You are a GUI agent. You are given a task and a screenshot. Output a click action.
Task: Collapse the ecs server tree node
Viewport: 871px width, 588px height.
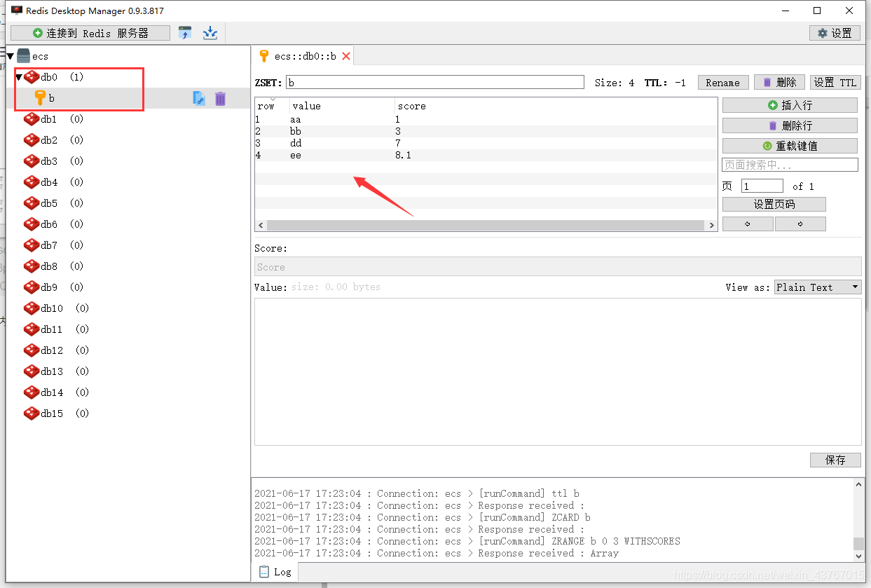tap(11, 56)
